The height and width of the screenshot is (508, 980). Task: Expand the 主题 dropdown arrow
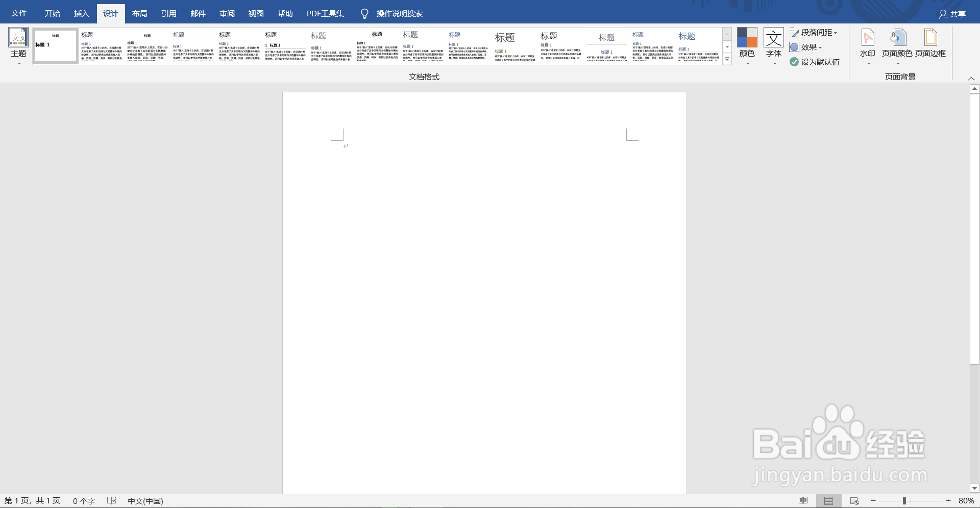(x=19, y=64)
